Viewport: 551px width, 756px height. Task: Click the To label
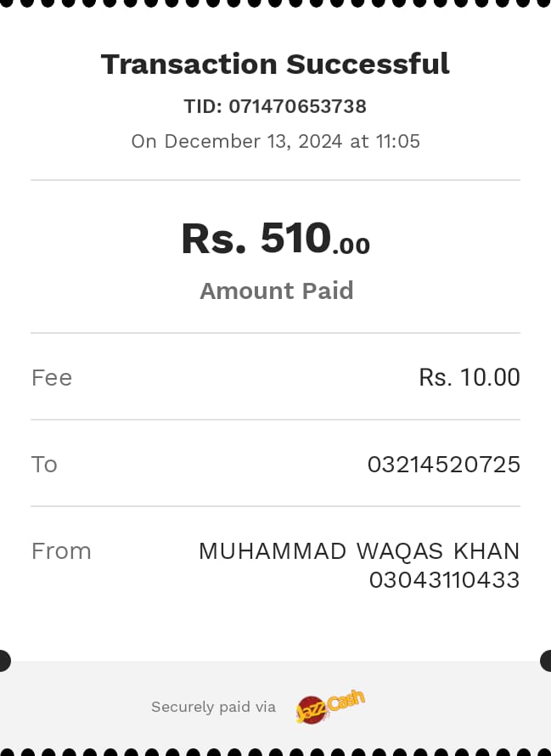44,464
